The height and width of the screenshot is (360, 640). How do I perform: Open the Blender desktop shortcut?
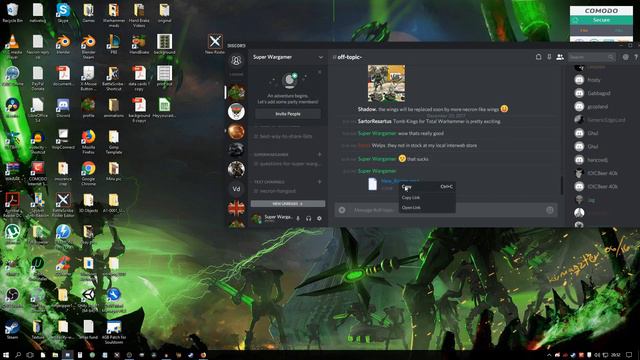pyautogui.click(x=63, y=44)
